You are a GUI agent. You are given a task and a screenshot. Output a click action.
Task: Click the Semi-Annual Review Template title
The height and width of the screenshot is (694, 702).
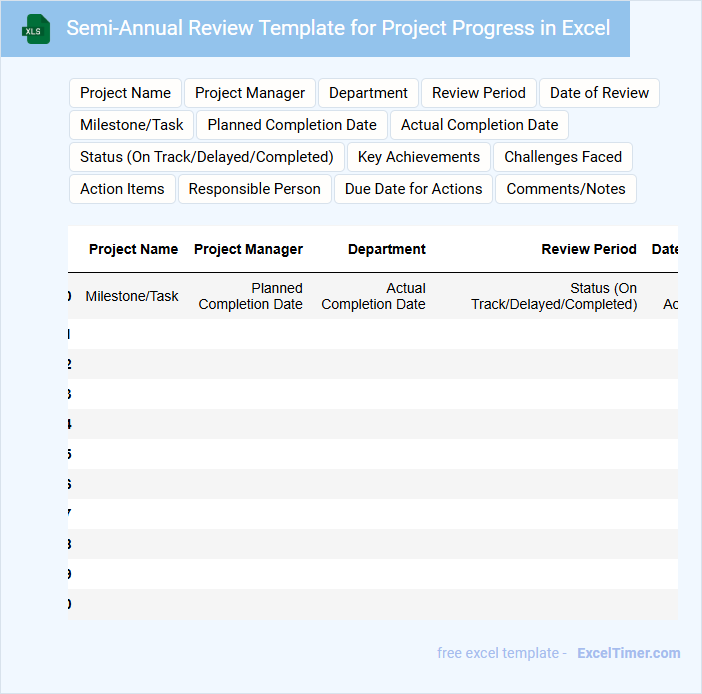pos(338,28)
